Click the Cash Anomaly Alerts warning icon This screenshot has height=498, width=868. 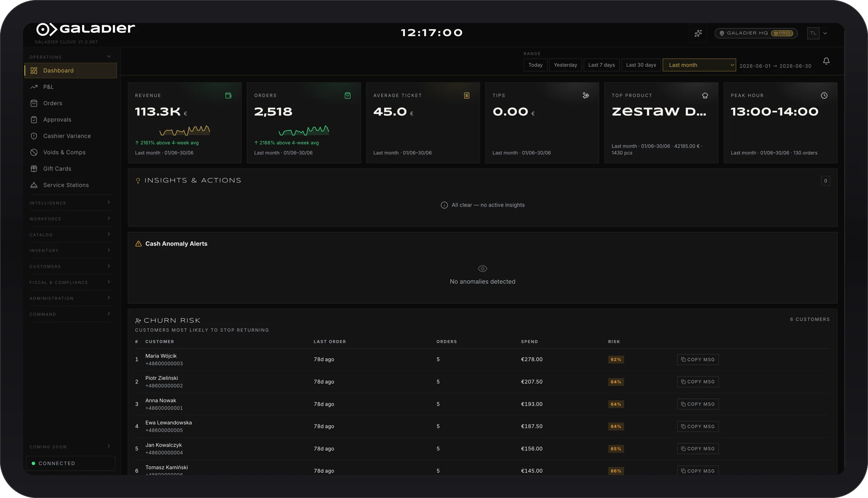[139, 244]
